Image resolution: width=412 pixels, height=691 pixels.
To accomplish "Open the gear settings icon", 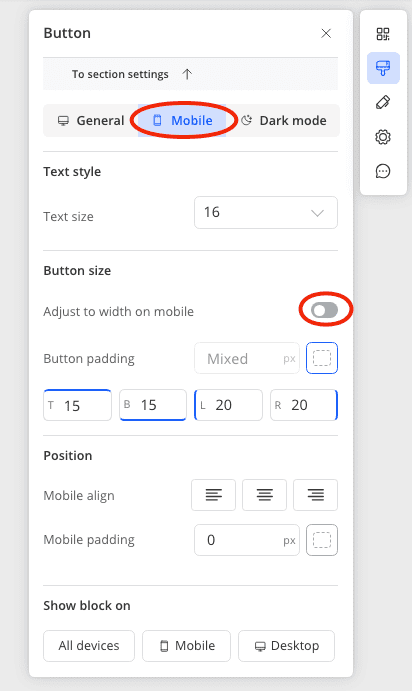I will click(383, 137).
